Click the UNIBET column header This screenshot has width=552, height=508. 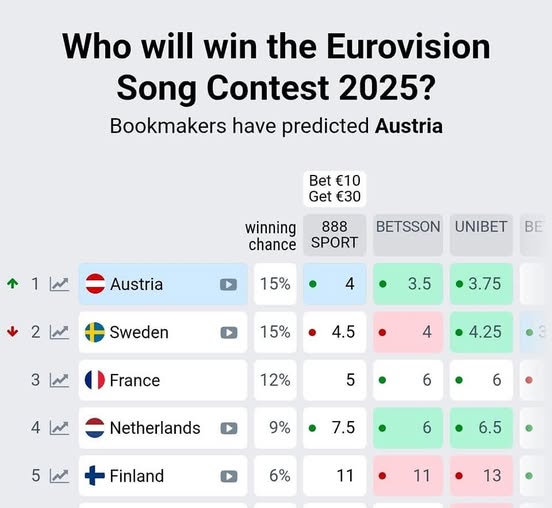[481, 235]
